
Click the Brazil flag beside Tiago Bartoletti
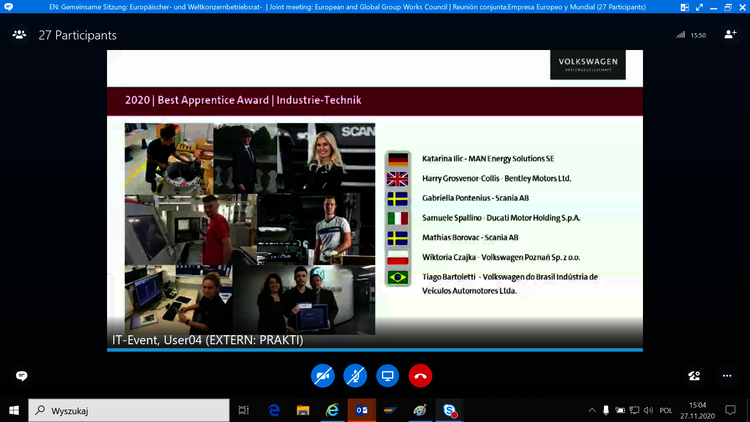(398, 278)
